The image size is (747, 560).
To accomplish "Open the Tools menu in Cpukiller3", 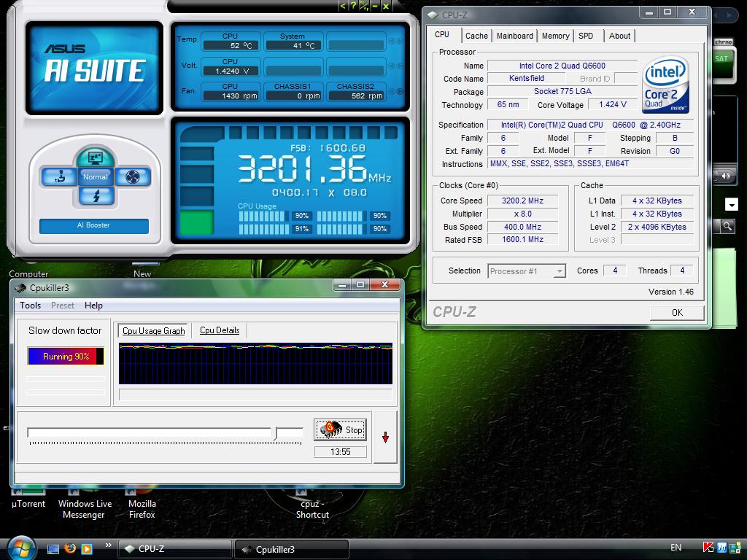I will tap(30, 306).
